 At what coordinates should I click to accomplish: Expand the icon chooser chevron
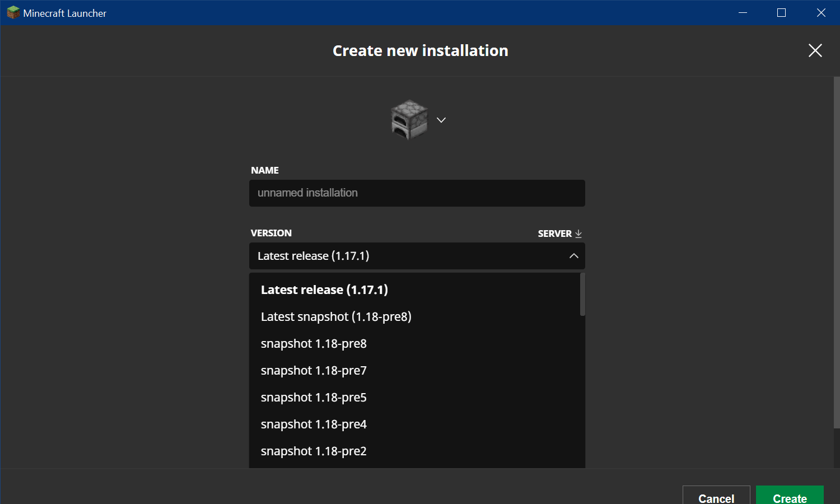(x=441, y=120)
